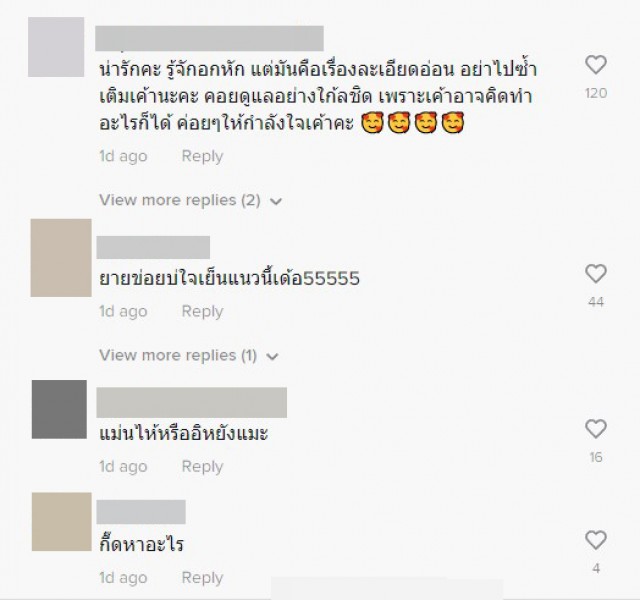Expand View more replies (1)

(189, 356)
